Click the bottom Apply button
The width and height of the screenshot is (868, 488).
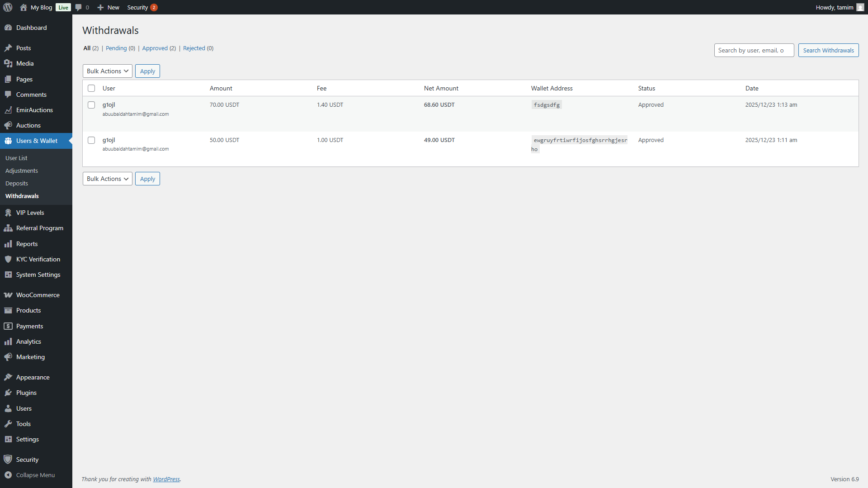[x=147, y=179]
